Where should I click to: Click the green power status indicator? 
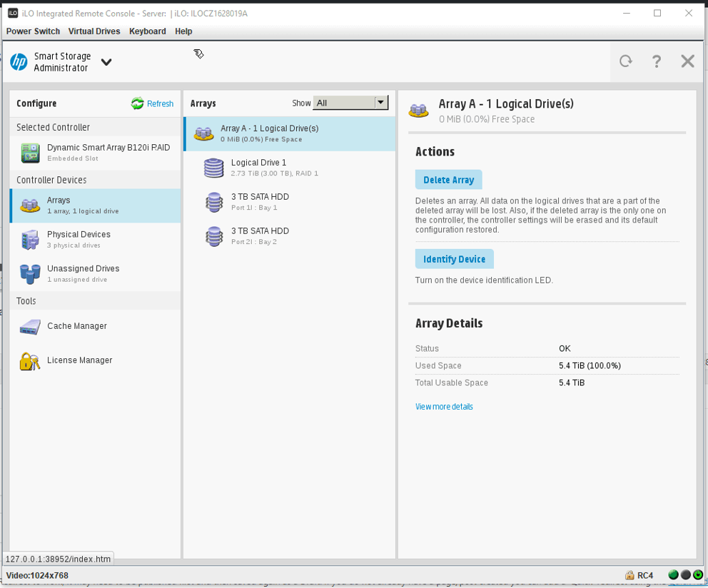pos(672,574)
